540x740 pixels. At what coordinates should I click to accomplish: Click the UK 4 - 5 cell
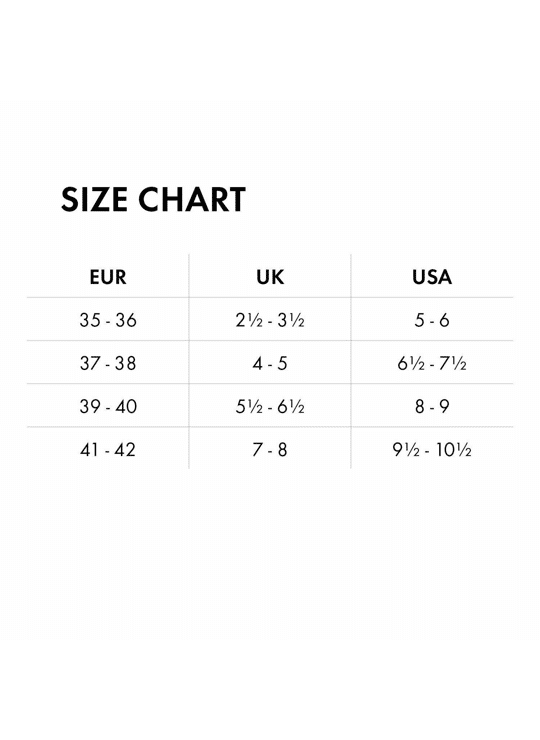[x=270, y=363]
